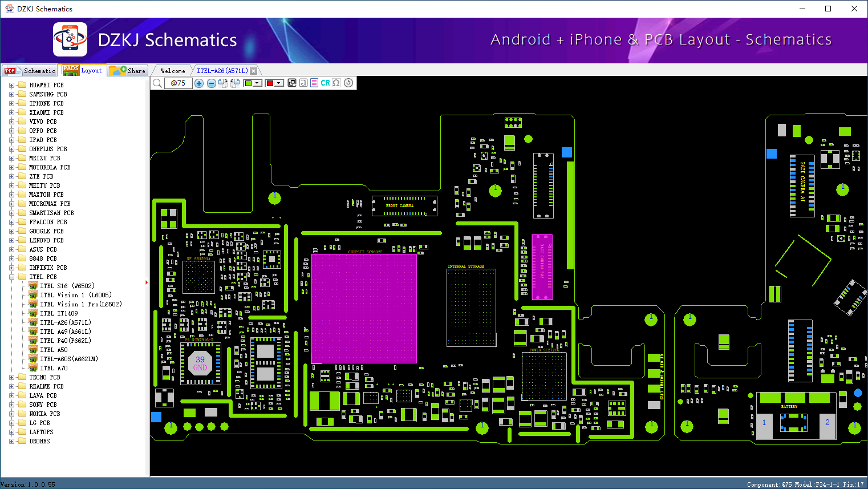The width and height of the screenshot is (868, 489).
Task: Select the INFINIX PCB tree label
Action: [48, 268]
